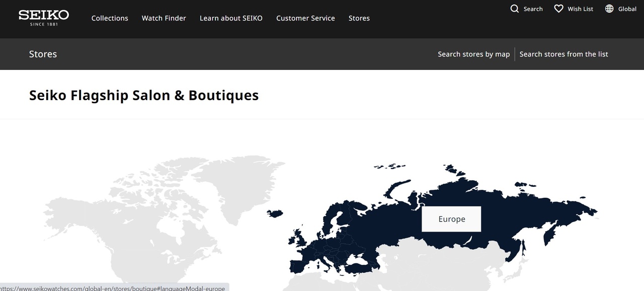The image size is (644, 291).
Task: Select Stores in the top navigation
Action: [x=359, y=18]
